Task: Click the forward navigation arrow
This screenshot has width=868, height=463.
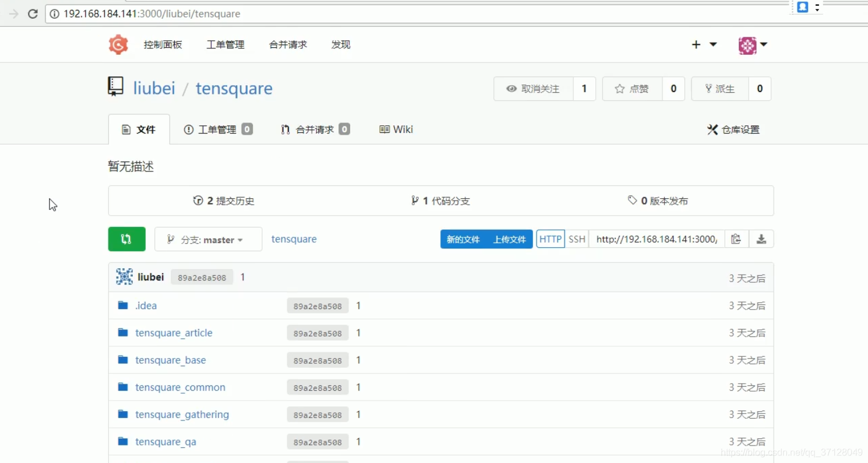Action: [x=13, y=13]
